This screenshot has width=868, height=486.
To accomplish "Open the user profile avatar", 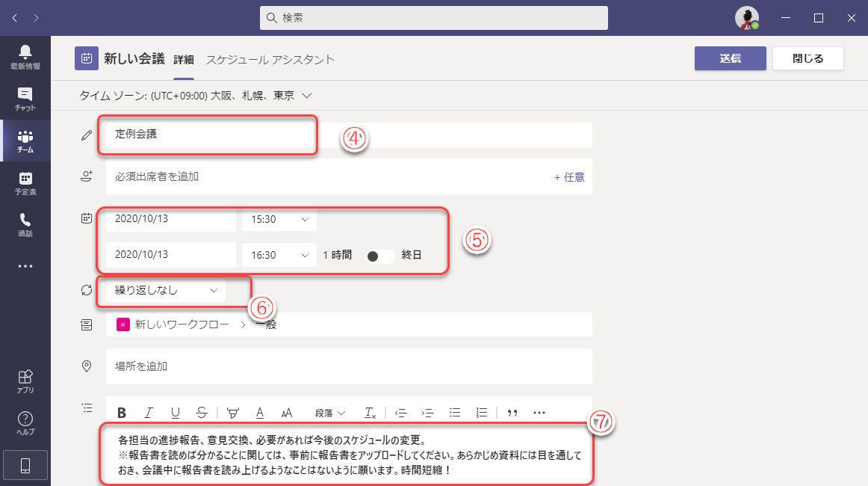I will pyautogui.click(x=746, y=18).
